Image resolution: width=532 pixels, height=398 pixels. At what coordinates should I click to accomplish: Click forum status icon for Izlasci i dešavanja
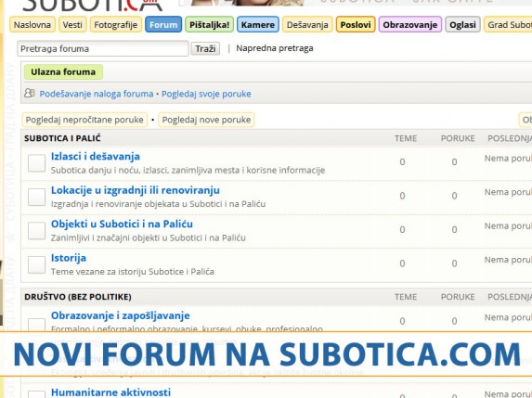(x=36, y=163)
